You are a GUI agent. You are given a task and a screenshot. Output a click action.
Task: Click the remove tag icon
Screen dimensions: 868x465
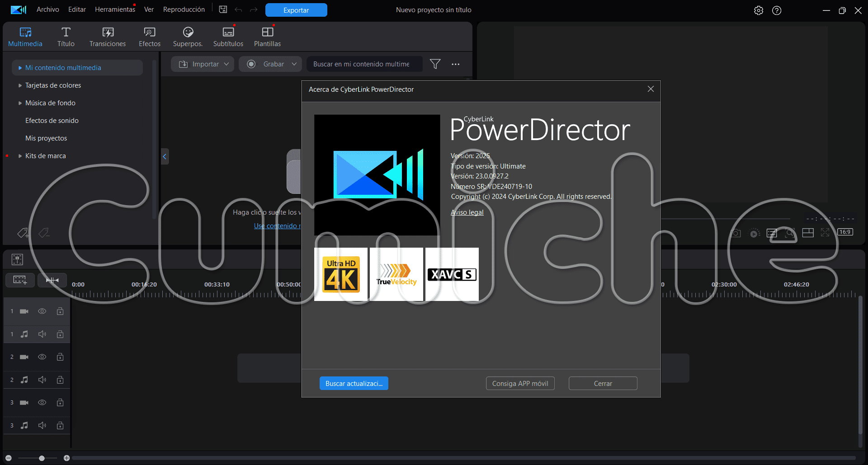pos(44,233)
